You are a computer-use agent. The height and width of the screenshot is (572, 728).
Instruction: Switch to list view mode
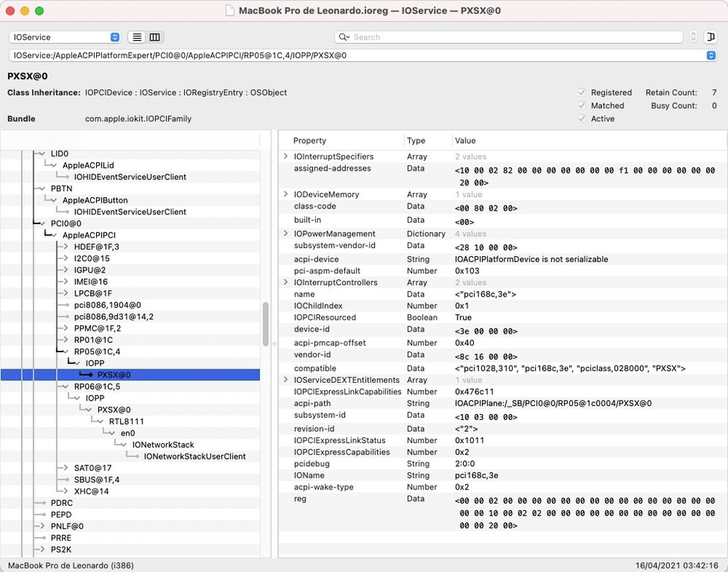[137, 37]
